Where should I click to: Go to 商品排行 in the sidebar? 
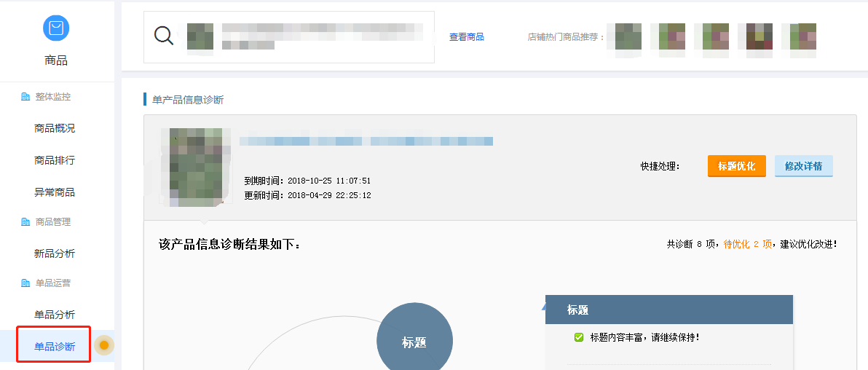point(55,160)
